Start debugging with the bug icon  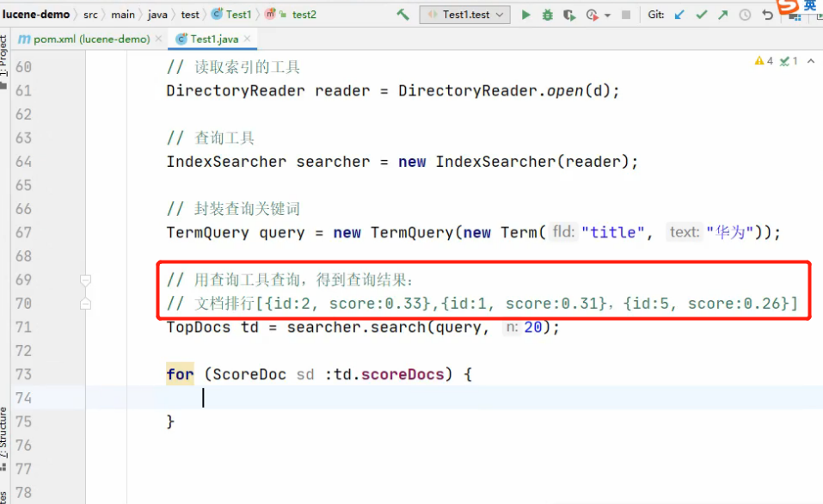pos(548,15)
